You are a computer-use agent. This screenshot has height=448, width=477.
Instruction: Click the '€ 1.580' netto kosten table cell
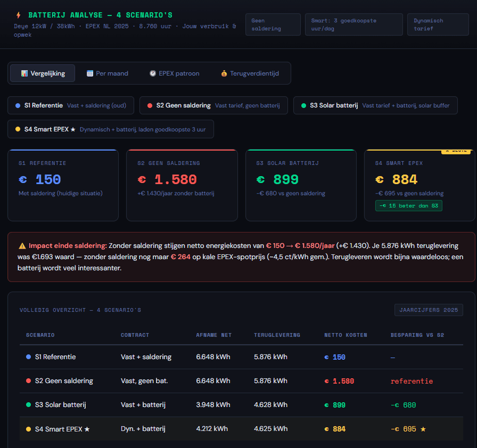pyautogui.click(x=339, y=381)
